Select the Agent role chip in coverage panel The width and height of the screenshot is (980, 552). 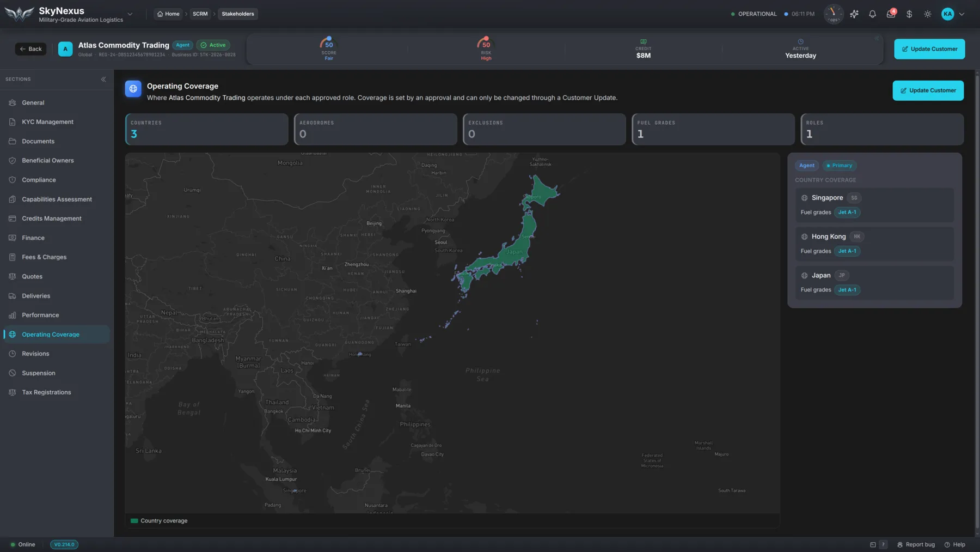click(807, 166)
